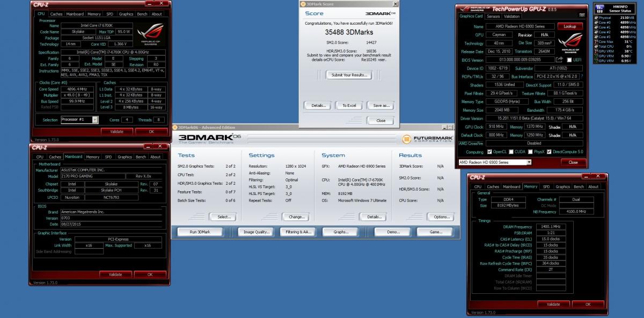Screen dimensions: 644x318
Task: Open Image Quality settings in 3DMark06
Action: [x=257, y=232]
